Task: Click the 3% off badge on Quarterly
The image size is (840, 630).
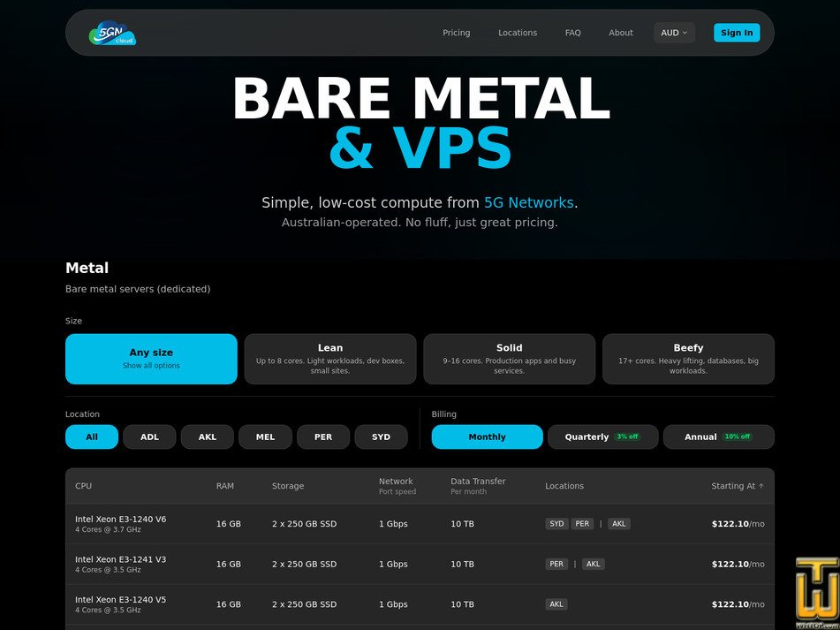Action: pos(627,436)
